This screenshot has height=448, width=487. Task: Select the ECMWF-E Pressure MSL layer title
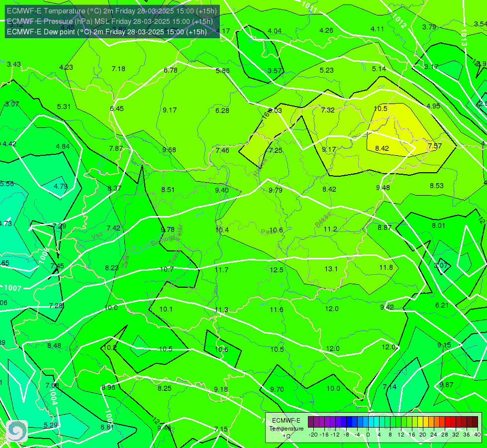point(110,21)
